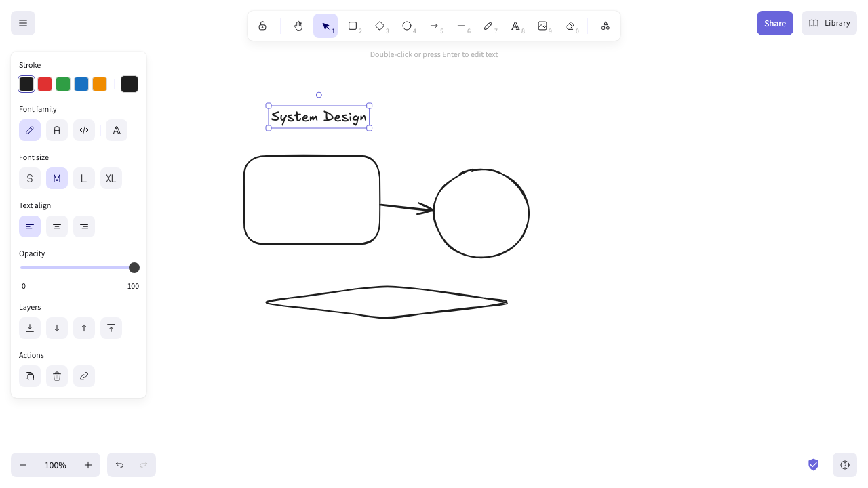
Task: Set font size to XL
Action: [x=111, y=178]
